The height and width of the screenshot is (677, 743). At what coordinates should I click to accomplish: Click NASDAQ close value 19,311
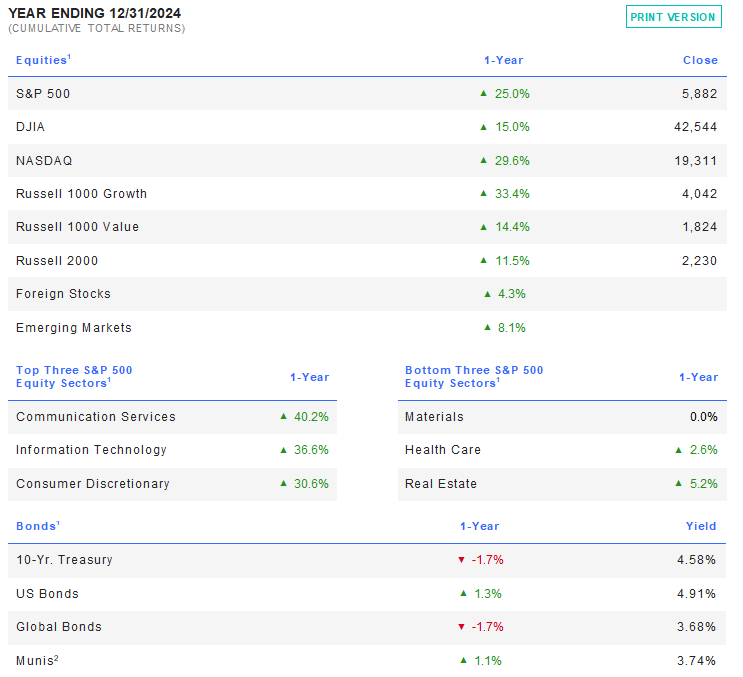(696, 161)
